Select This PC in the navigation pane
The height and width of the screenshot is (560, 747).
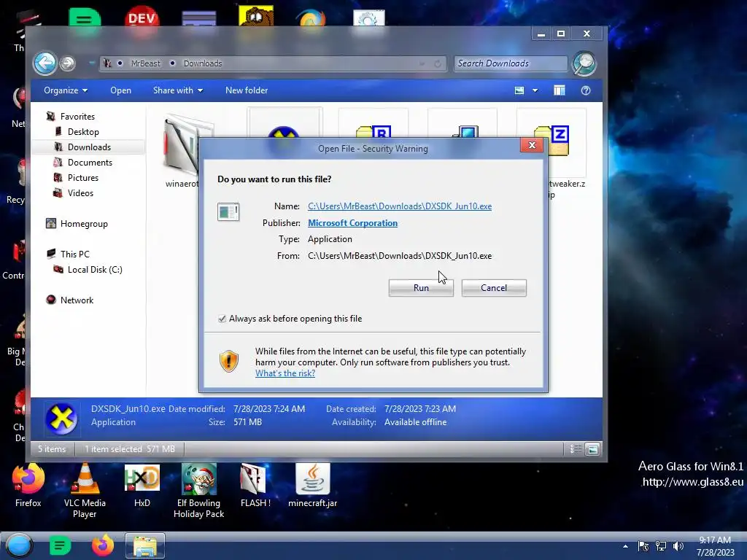tap(74, 254)
